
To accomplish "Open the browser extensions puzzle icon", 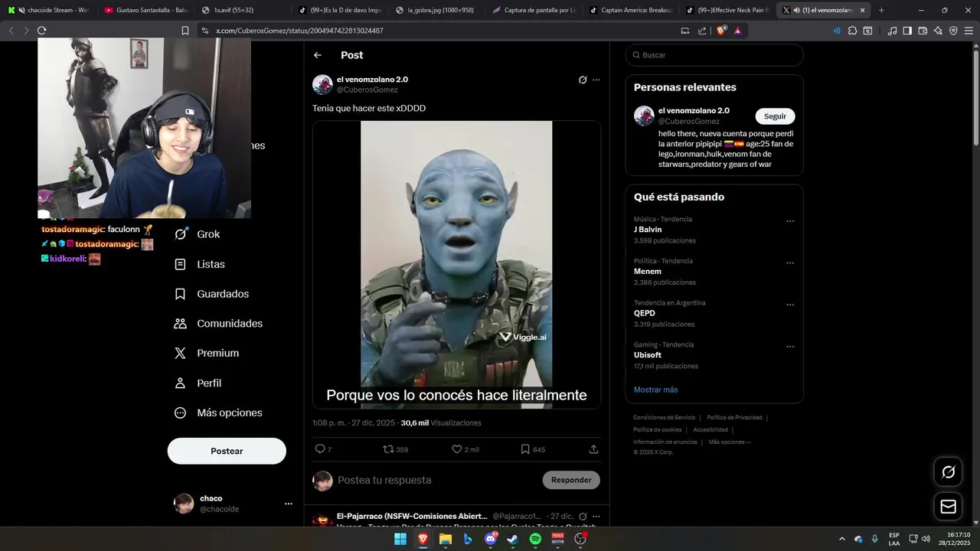I will [x=852, y=31].
